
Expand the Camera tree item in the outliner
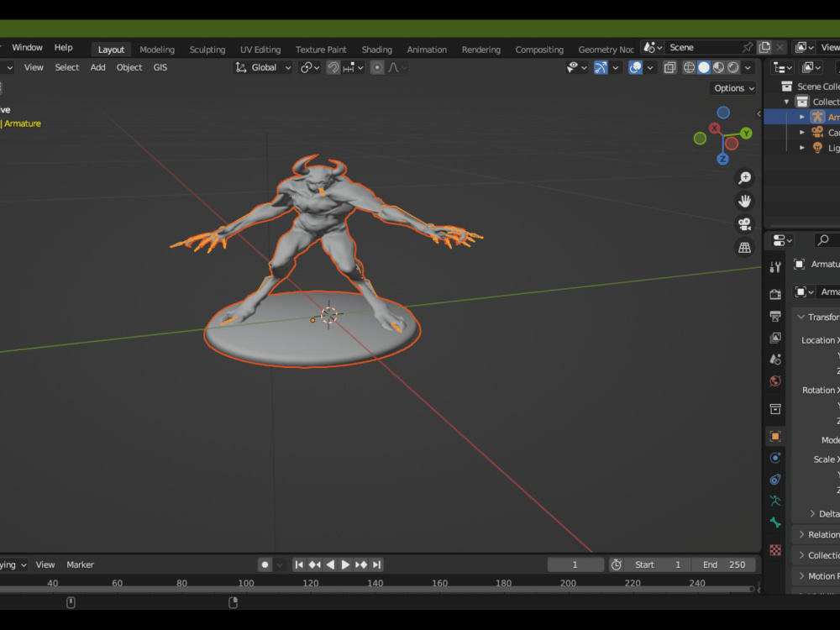[x=802, y=133]
